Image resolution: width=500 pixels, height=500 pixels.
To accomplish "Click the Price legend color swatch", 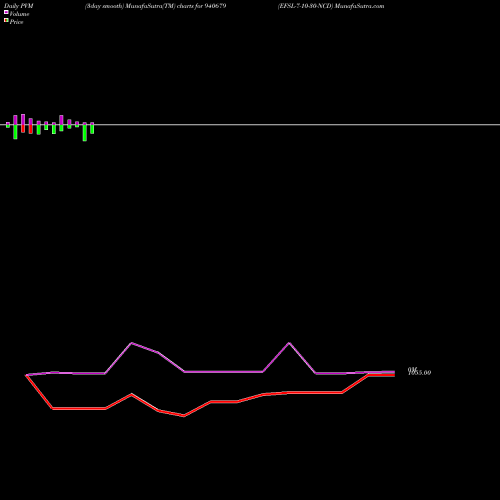I will click(6, 20).
